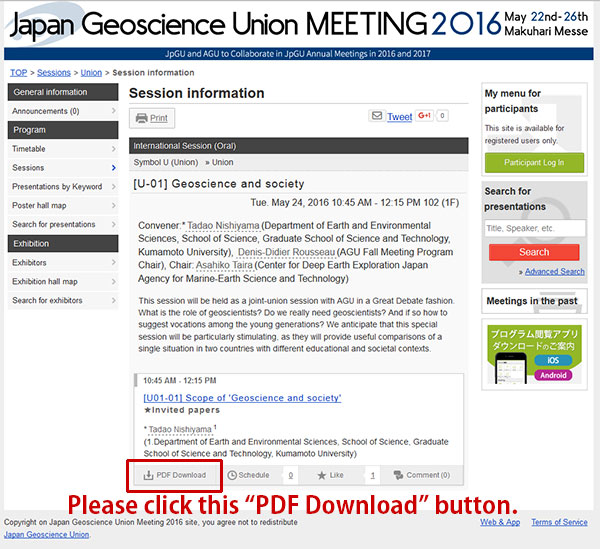Click the green Participant Log In button

(534, 163)
